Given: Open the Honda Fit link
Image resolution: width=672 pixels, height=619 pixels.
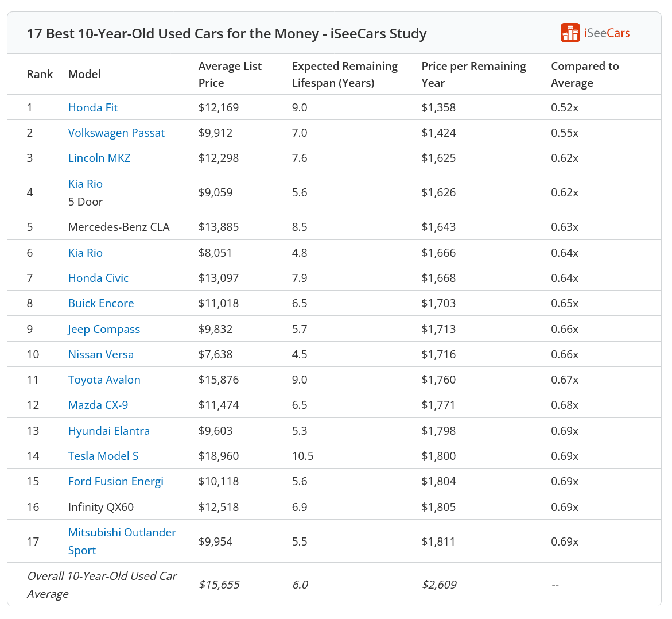Looking at the screenshot, I should tap(92, 107).
